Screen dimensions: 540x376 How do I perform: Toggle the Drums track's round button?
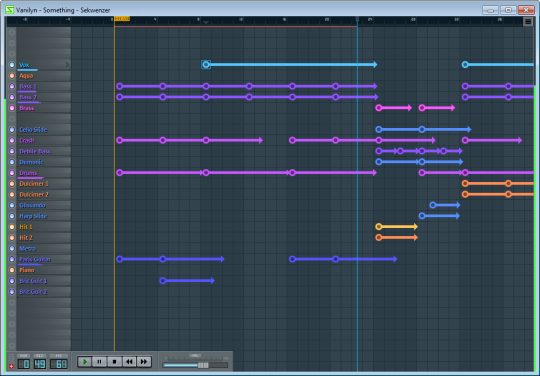[12, 173]
